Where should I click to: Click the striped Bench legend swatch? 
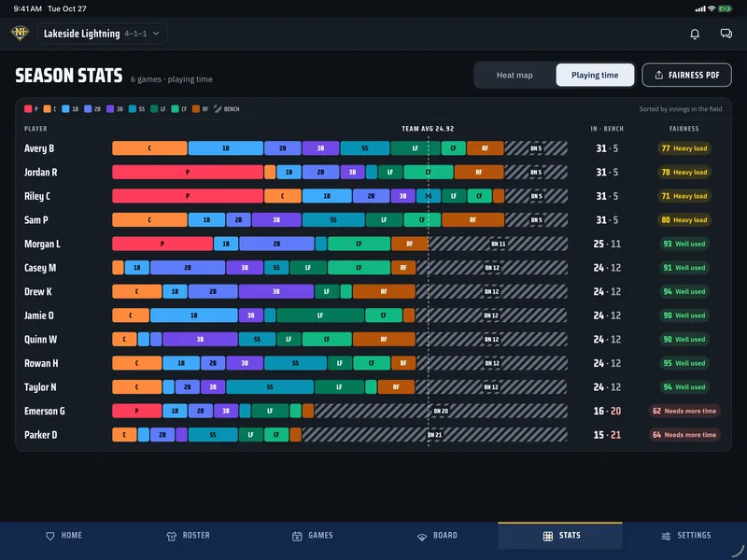click(218, 109)
